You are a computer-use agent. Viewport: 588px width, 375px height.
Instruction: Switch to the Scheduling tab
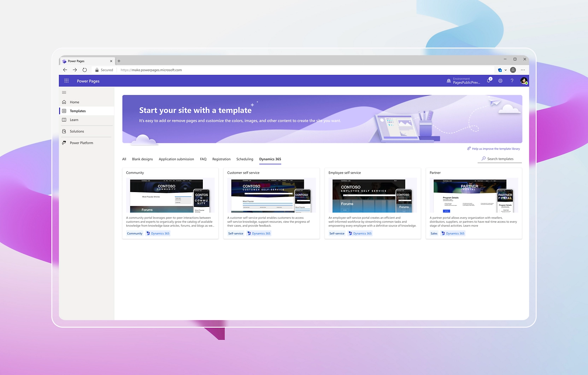pos(245,159)
